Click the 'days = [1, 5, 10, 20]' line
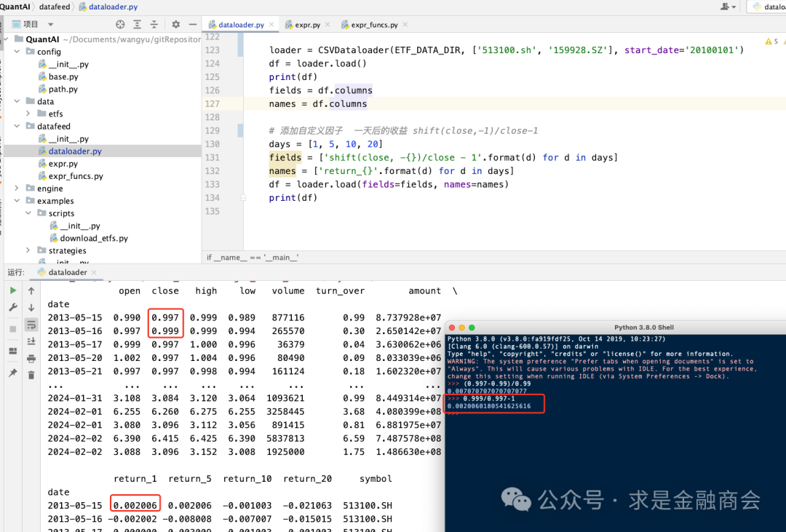Screen dimensions: 786x532 click(x=326, y=144)
